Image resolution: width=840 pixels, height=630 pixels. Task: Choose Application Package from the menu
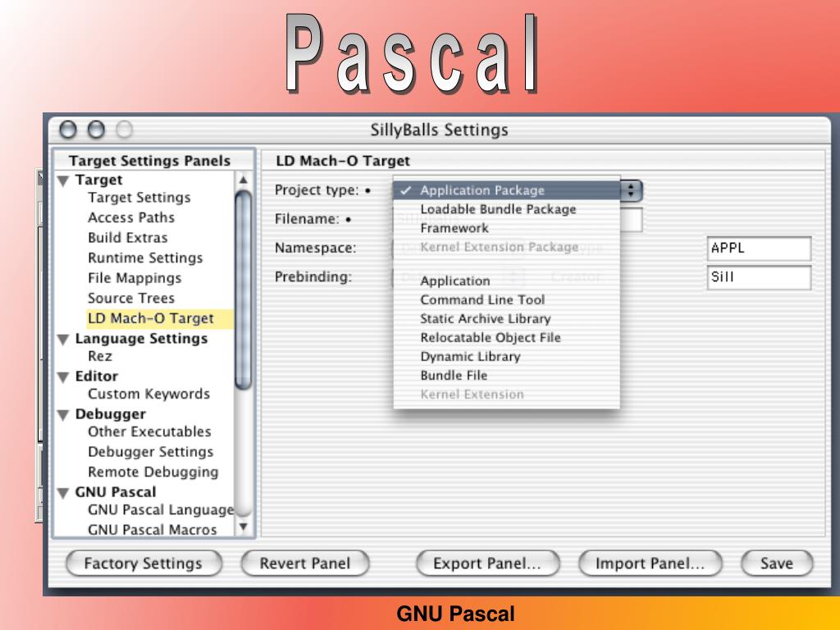[506, 190]
